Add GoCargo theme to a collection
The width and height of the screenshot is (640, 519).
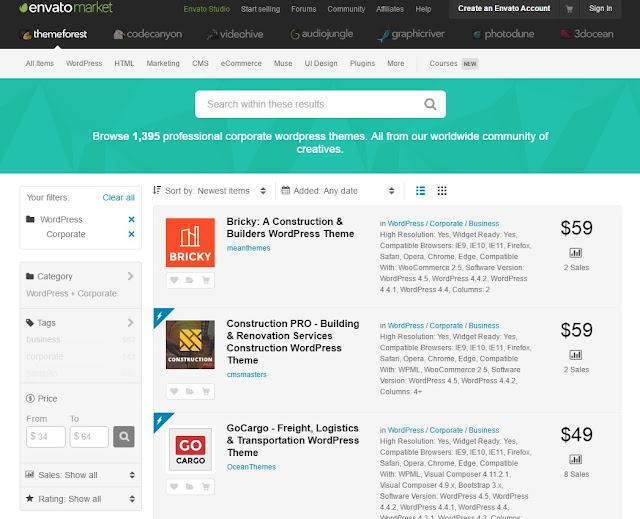coord(190,487)
